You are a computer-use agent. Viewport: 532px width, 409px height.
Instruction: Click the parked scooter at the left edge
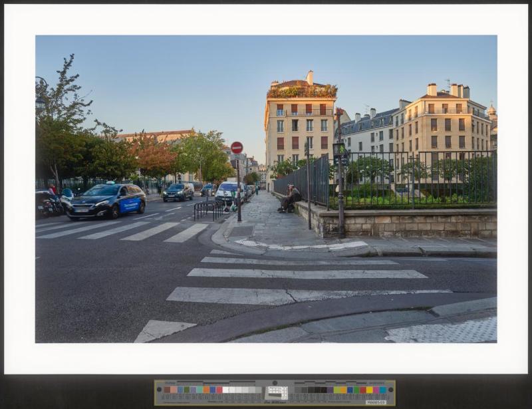(47, 204)
